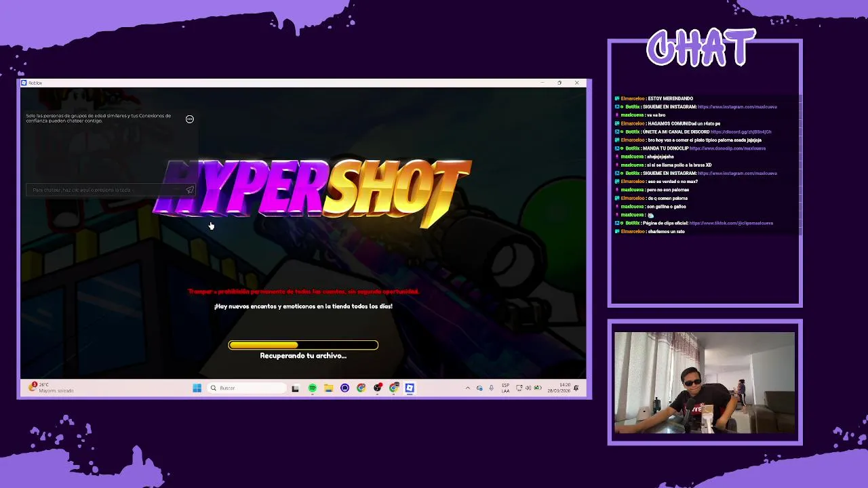The width and height of the screenshot is (868, 488).
Task: Click the CHAT panel title
Action: (701, 48)
